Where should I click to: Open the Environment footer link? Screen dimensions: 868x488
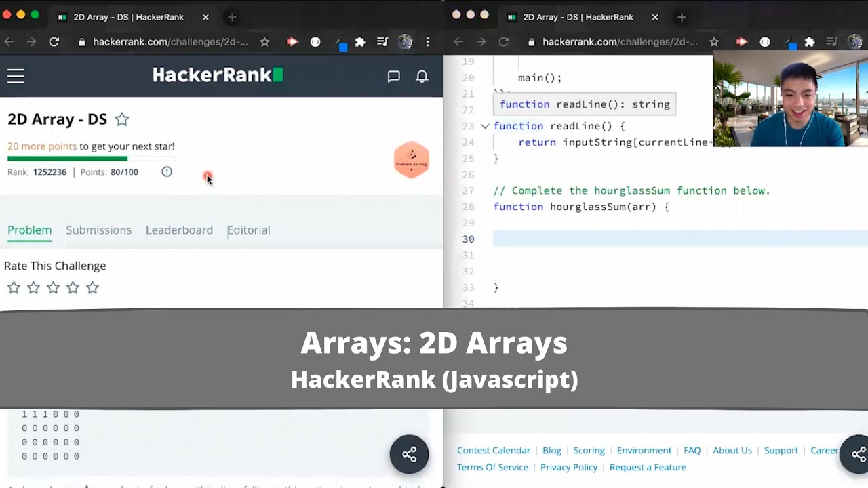click(644, 450)
